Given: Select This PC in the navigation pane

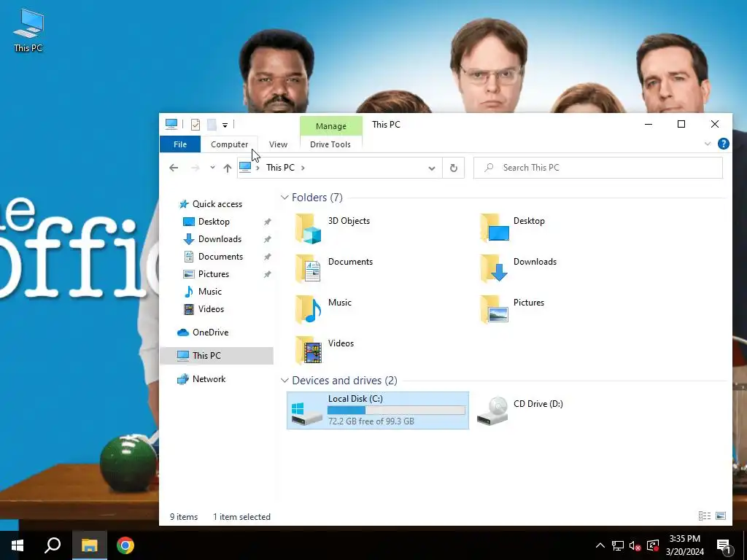Looking at the screenshot, I should pyautogui.click(x=217, y=356).
